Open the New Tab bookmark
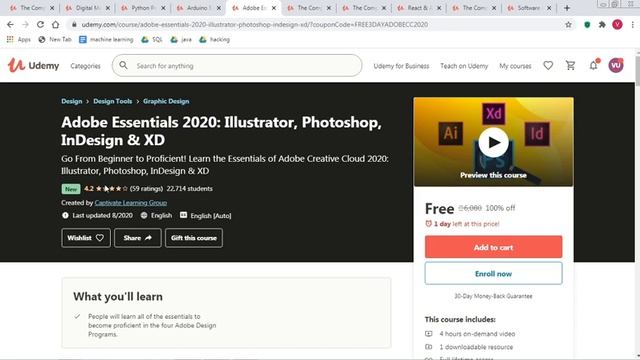640x360 pixels. (x=55, y=40)
